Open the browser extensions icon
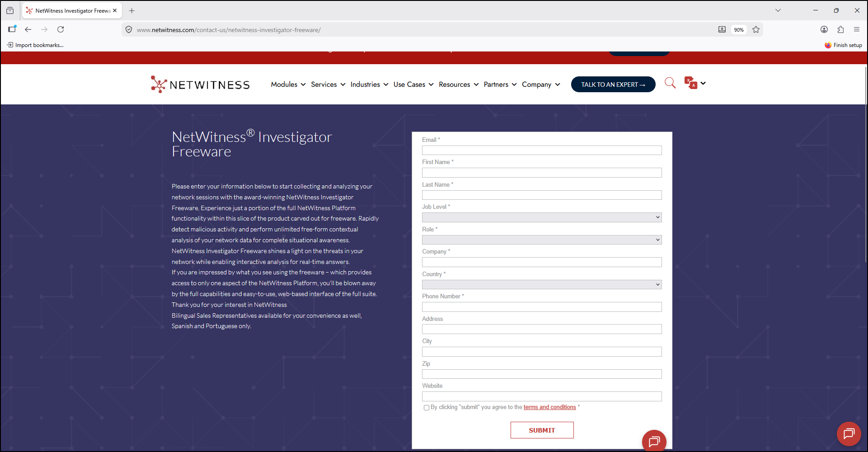 [x=840, y=29]
